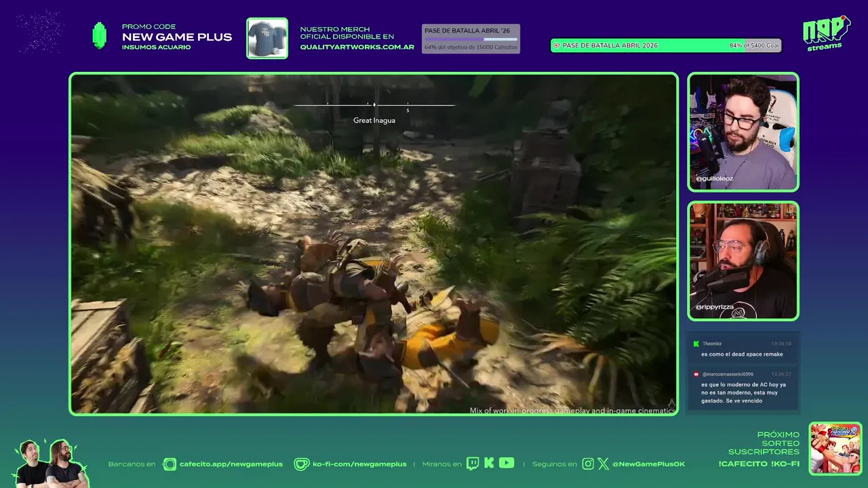Click the 'PRÓXIMO SORTEO SUSCRIPTORES' text

pos(764,443)
